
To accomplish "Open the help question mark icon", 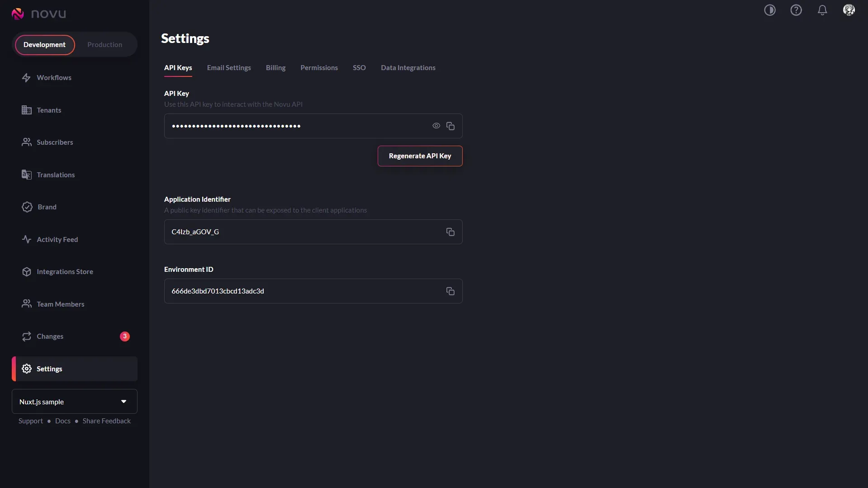I will point(796,10).
